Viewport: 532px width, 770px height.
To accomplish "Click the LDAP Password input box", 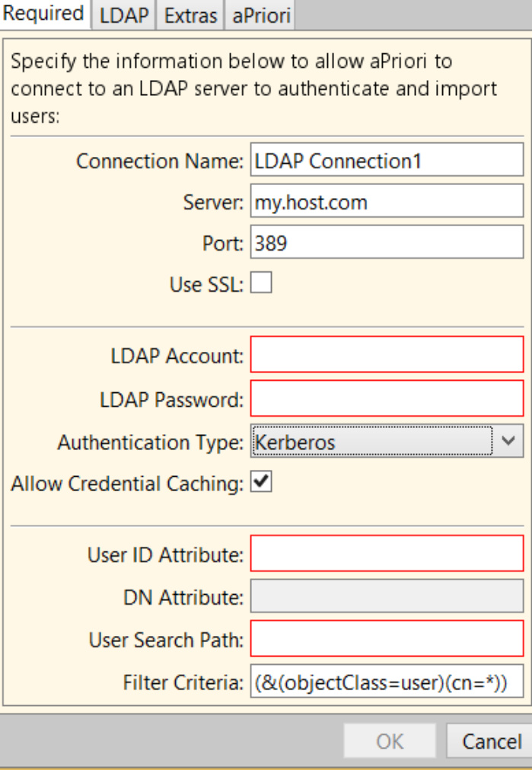I will [387, 398].
